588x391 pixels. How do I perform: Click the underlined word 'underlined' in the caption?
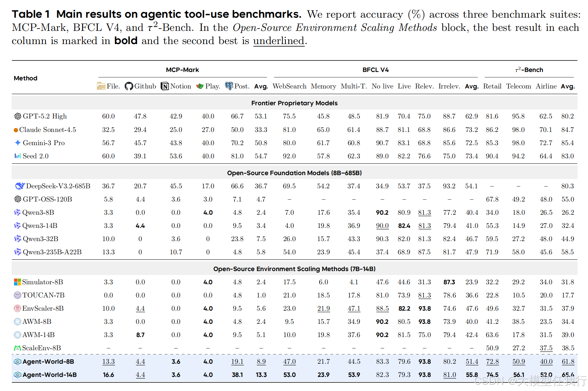pyautogui.click(x=279, y=41)
